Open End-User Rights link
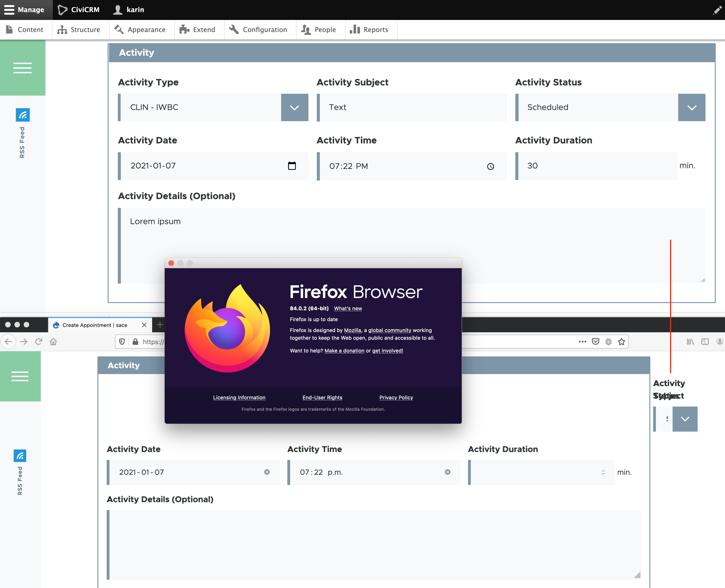The height and width of the screenshot is (588, 725). (322, 397)
